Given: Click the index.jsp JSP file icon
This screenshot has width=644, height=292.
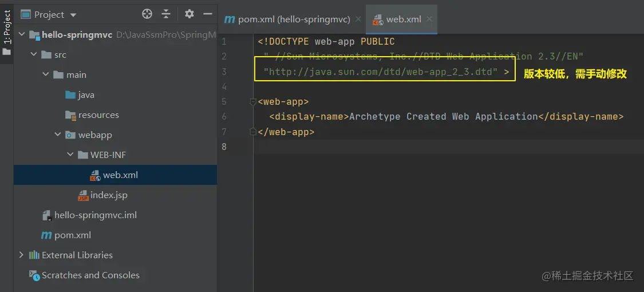Looking at the screenshot, I should click(83, 195).
